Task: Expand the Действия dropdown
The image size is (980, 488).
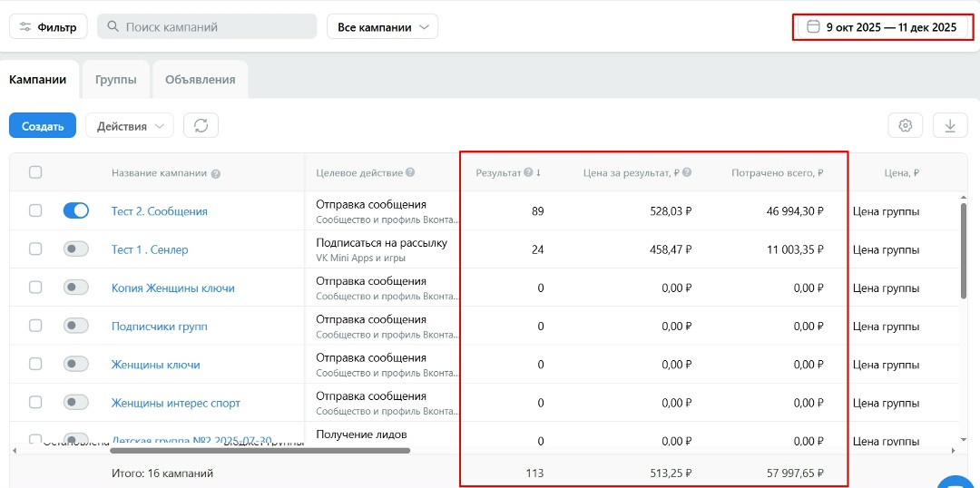Action: tap(130, 125)
